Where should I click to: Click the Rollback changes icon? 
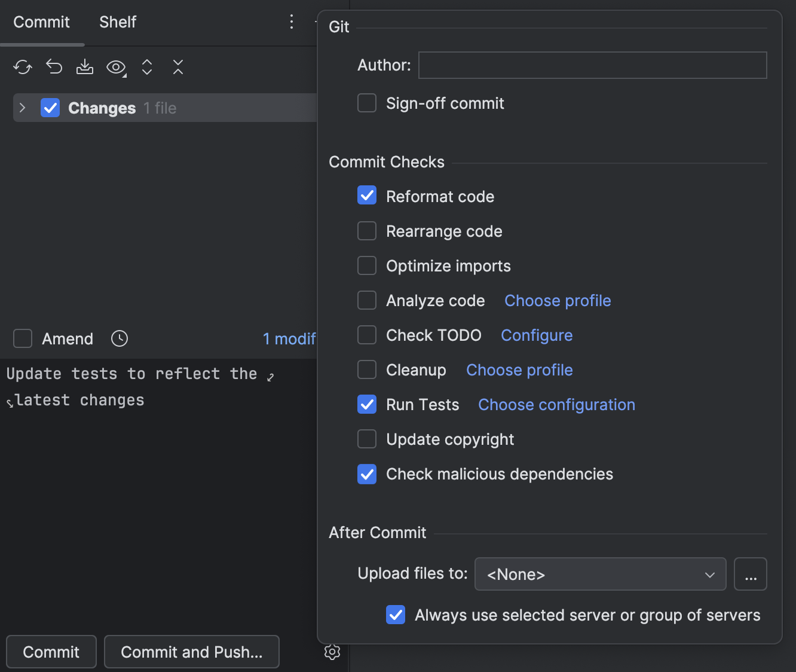tap(53, 67)
